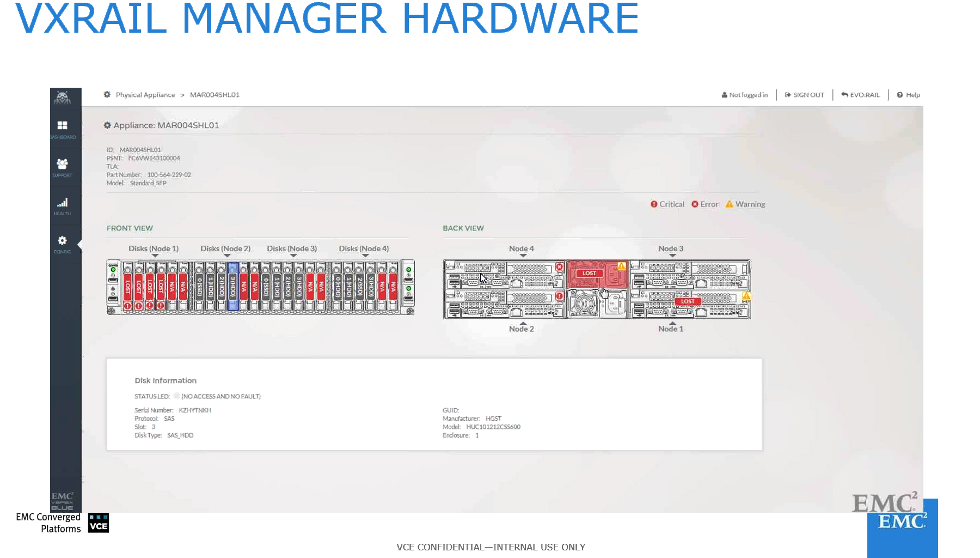Image resolution: width=980 pixels, height=558 pixels.
Task: Click the arrow under Disks (Node 4)
Action: click(365, 256)
